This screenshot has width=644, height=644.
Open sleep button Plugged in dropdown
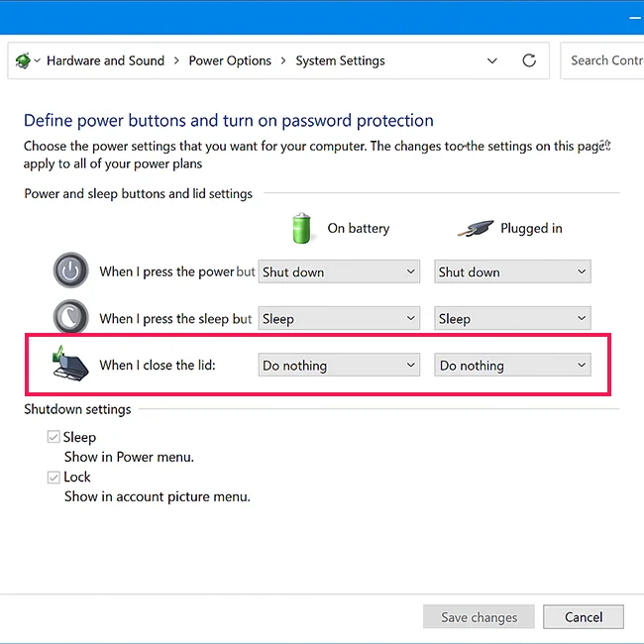tap(512, 318)
